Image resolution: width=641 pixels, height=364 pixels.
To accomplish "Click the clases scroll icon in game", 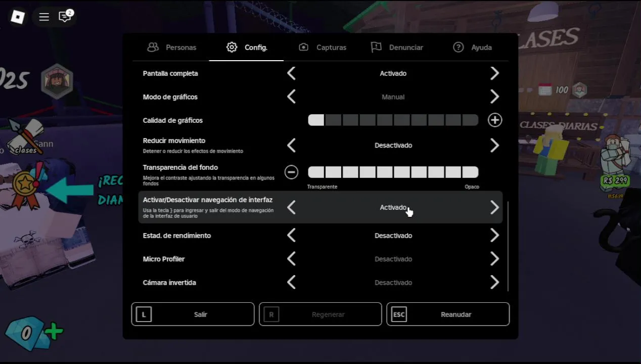I will 25,136.
